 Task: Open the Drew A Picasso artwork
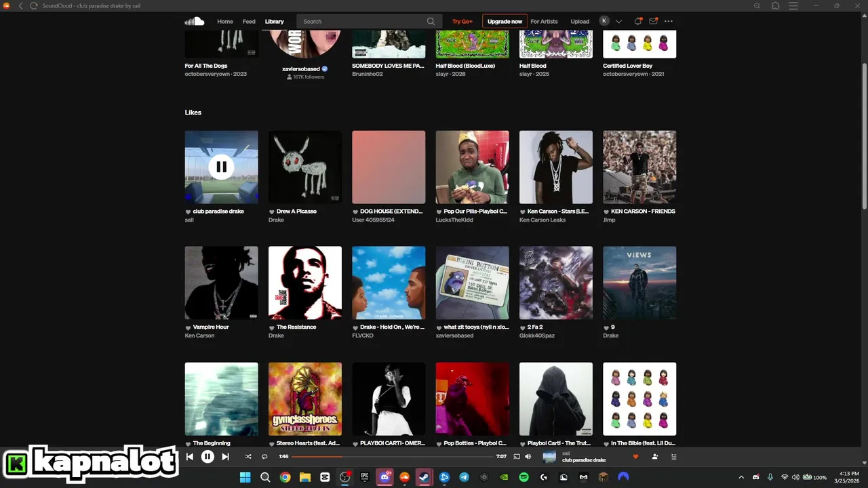tap(305, 167)
